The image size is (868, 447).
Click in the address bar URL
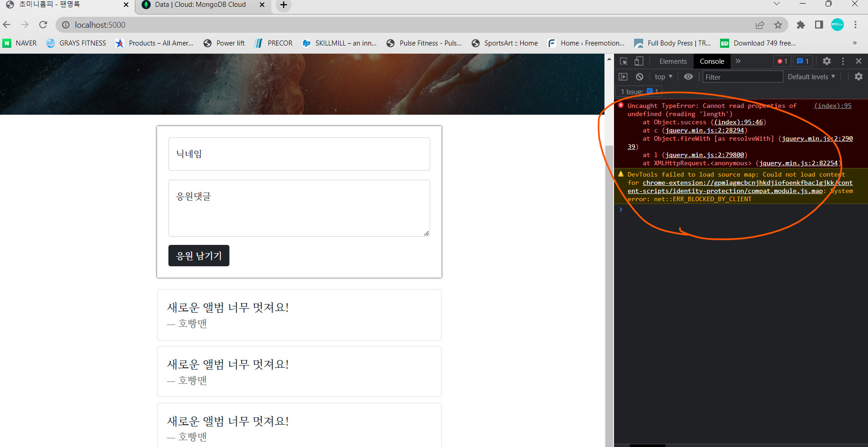[100, 25]
